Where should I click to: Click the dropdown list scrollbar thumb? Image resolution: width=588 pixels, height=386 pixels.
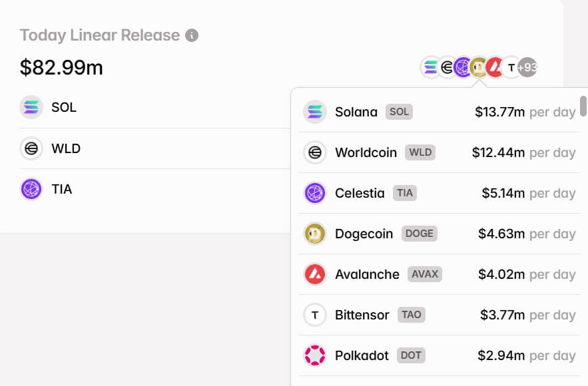pos(583,106)
